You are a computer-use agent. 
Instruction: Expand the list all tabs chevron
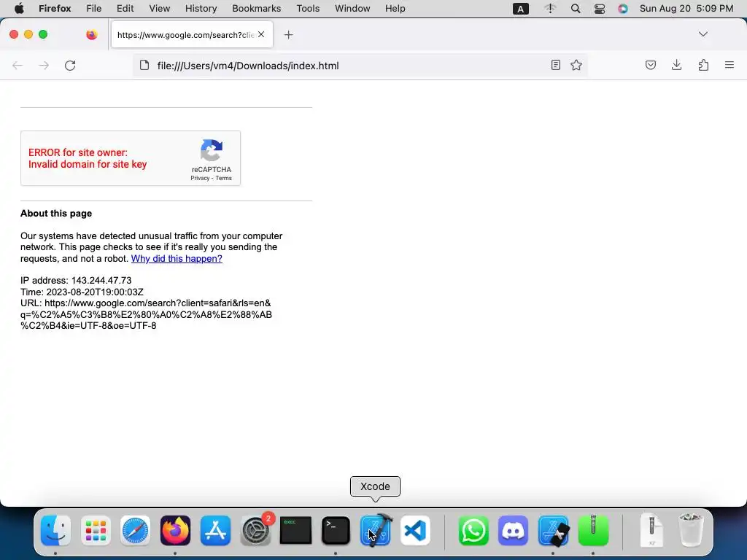pos(703,34)
